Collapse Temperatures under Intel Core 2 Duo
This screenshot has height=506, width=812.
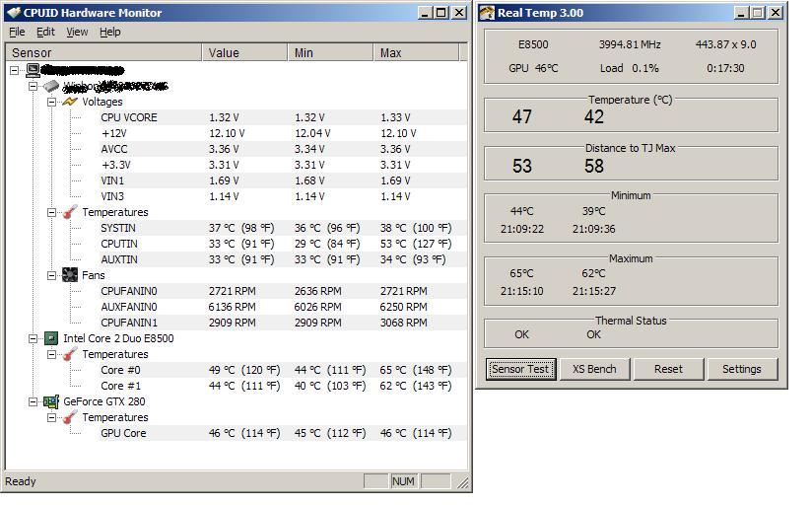tap(52, 355)
